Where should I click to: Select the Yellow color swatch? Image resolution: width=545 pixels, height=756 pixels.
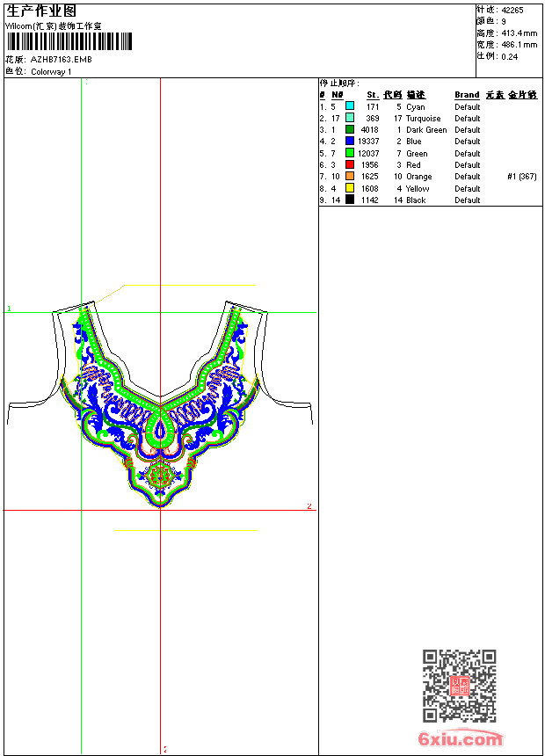tap(350, 188)
